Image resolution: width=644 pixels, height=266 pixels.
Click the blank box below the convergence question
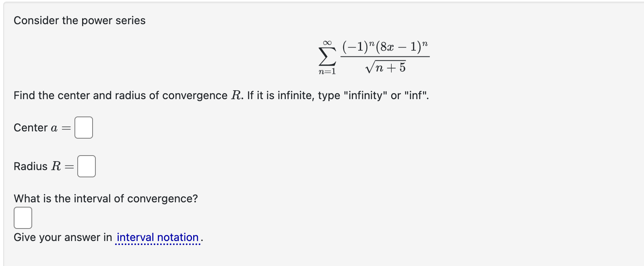coord(23,217)
